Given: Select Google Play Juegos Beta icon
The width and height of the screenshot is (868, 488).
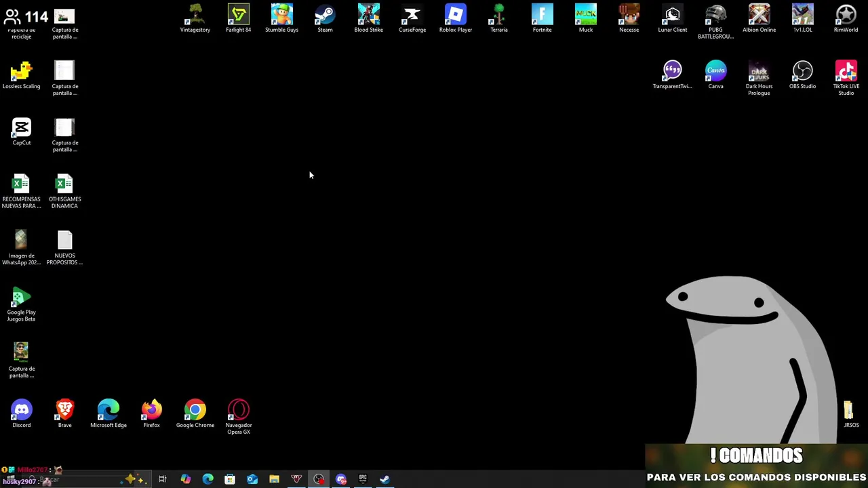Looking at the screenshot, I should (22, 305).
